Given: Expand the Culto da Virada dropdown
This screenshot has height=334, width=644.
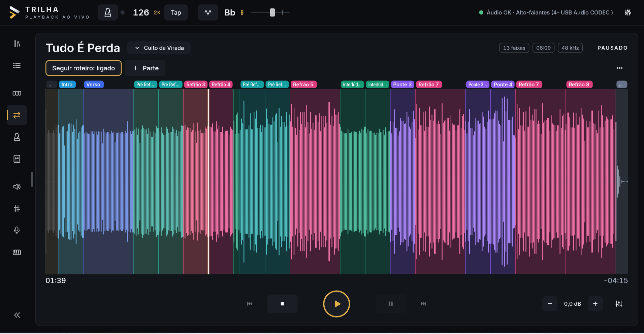Looking at the screenshot, I should point(159,48).
